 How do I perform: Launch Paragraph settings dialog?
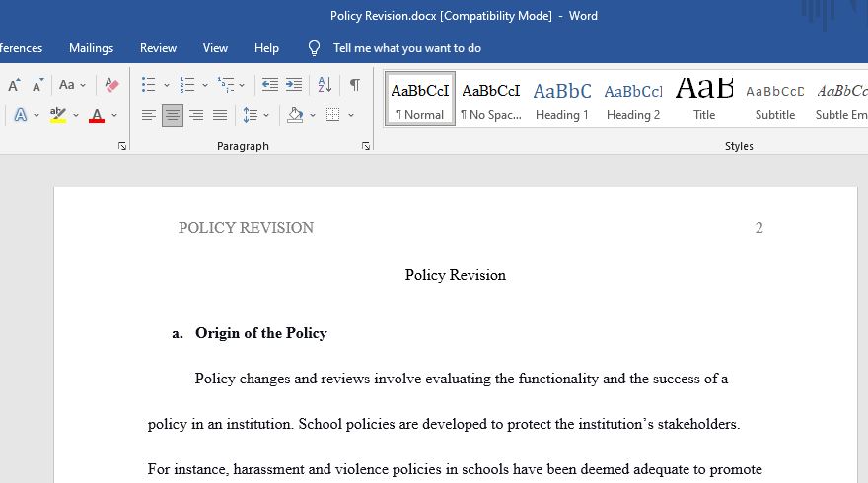[366, 146]
